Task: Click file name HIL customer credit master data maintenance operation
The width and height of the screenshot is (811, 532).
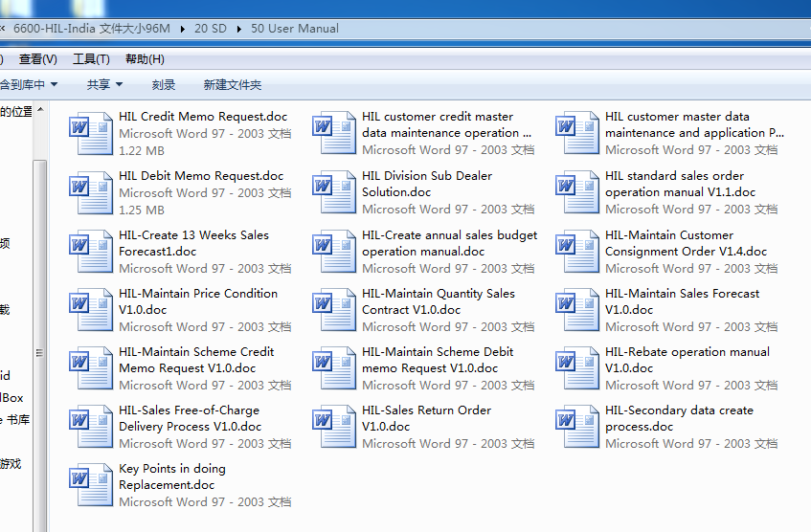Action: (447, 124)
